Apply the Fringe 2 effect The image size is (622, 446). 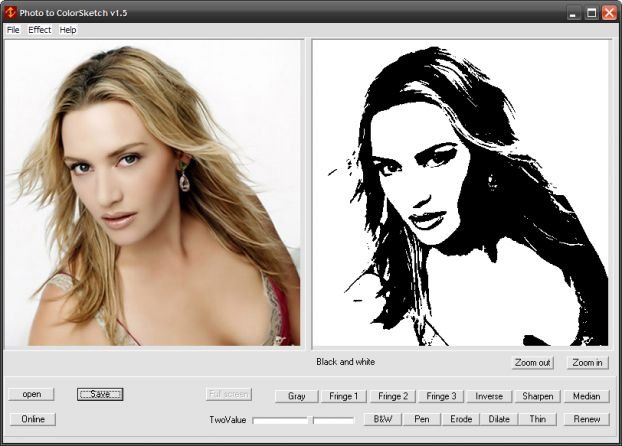click(x=393, y=396)
